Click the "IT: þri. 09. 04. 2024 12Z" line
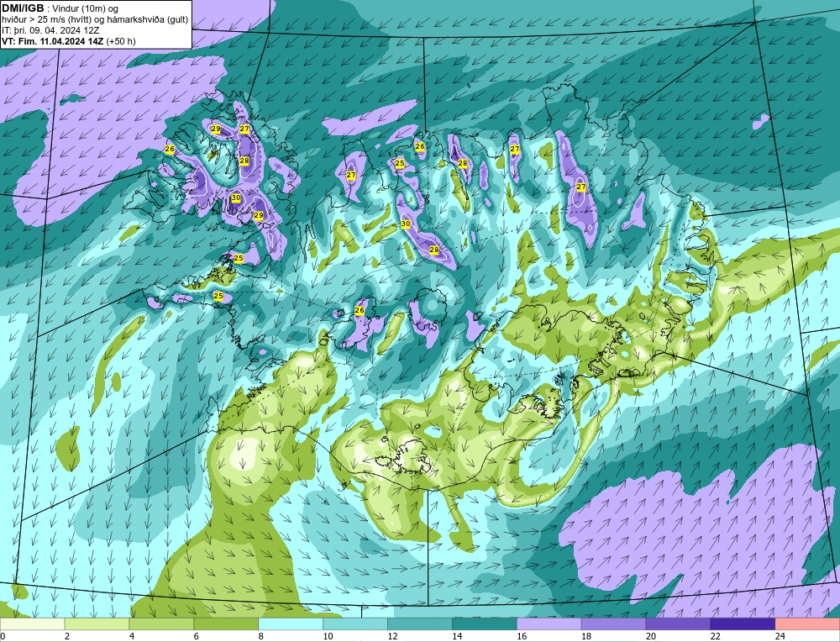Image resolution: width=840 pixels, height=642 pixels. [x=50, y=30]
